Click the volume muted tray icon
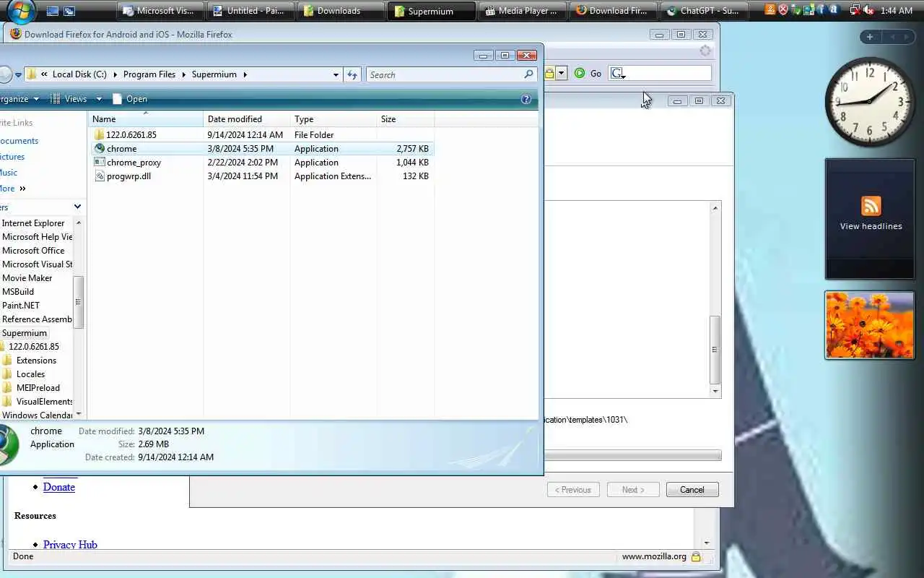This screenshot has width=924, height=578. (x=868, y=10)
